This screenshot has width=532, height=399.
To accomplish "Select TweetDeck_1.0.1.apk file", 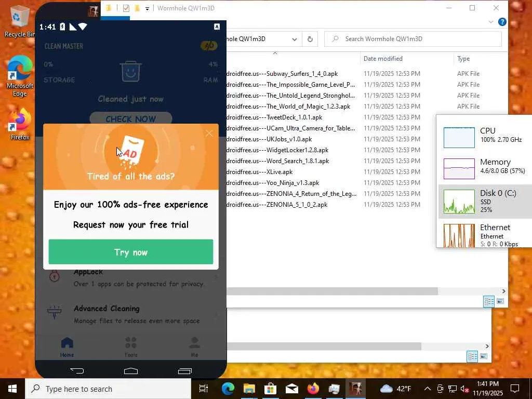I will pyautogui.click(x=274, y=117).
